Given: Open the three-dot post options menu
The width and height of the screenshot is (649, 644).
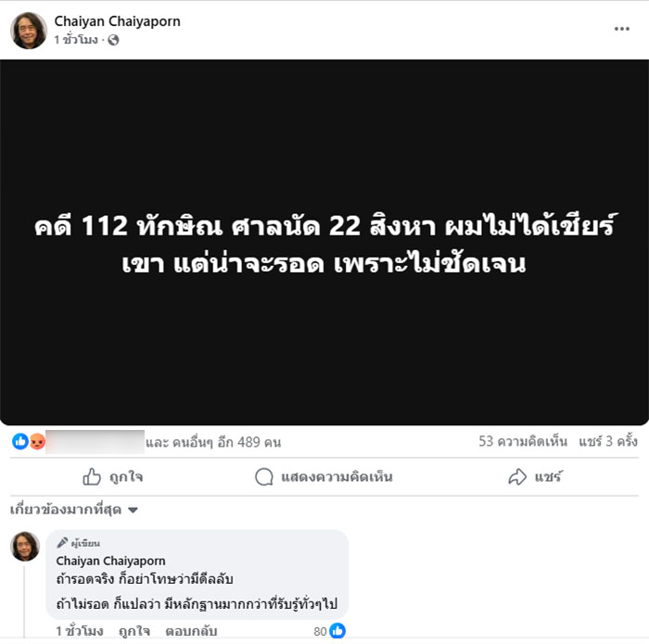Looking at the screenshot, I should [x=621, y=29].
